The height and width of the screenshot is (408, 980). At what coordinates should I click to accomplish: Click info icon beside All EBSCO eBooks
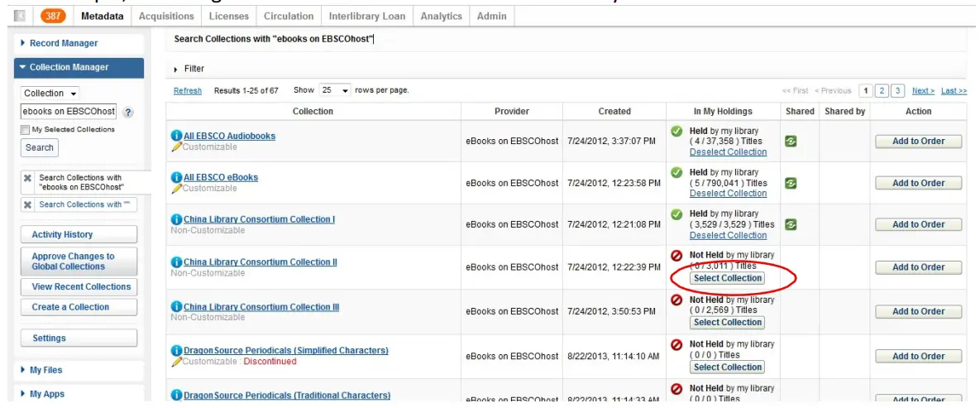point(176,178)
